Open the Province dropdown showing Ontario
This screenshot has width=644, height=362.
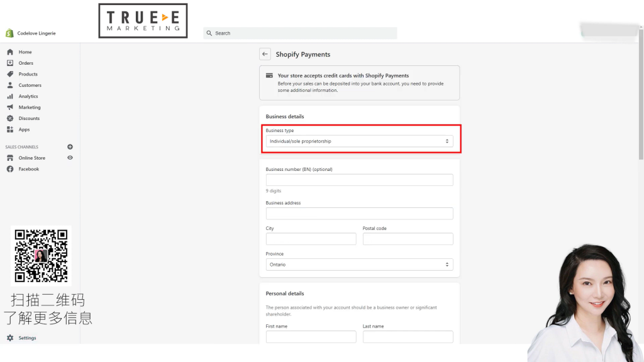coord(359,265)
